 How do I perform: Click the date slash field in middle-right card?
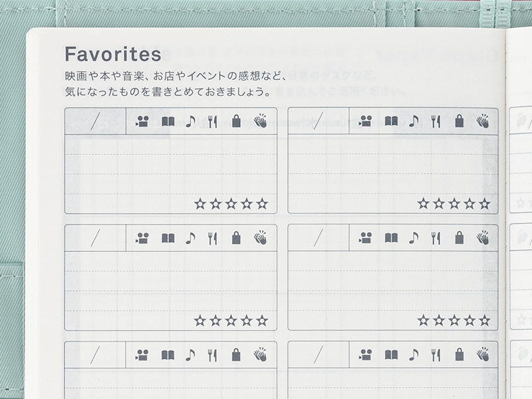click(x=319, y=237)
